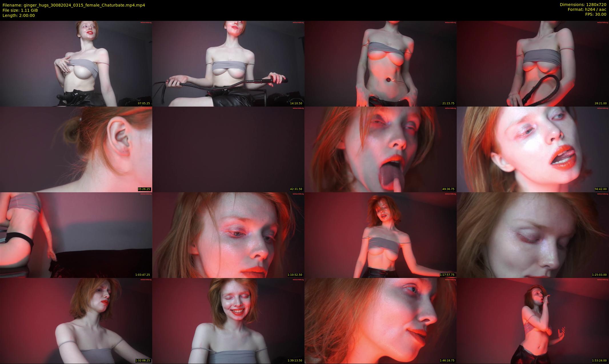Click the 'Length: 2:00:00' line
The width and height of the screenshot is (609, 364).
tap(19, 15)
